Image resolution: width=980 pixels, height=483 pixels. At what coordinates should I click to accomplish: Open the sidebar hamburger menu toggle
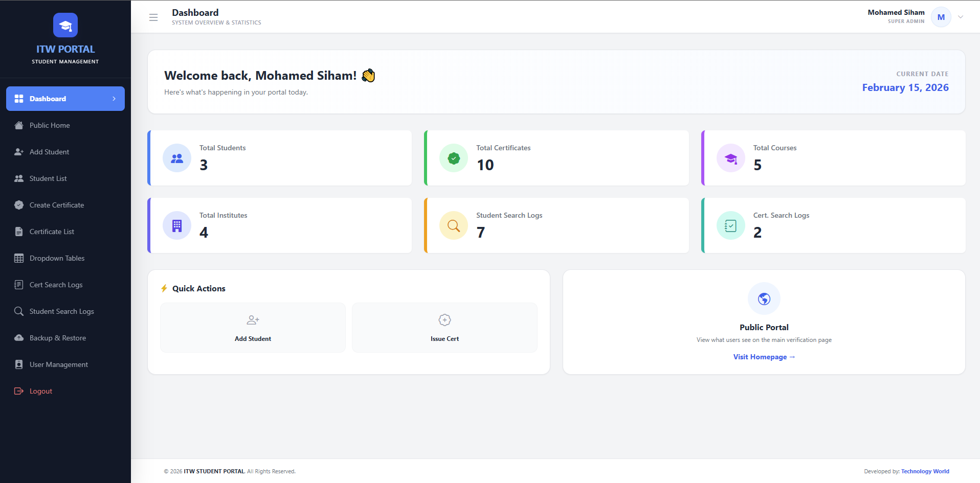pos(153,17)
